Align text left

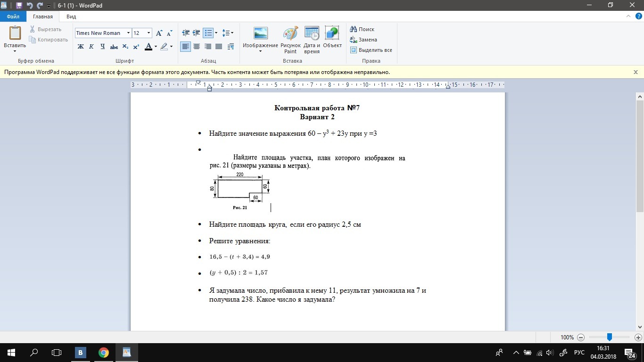[186, 47]
